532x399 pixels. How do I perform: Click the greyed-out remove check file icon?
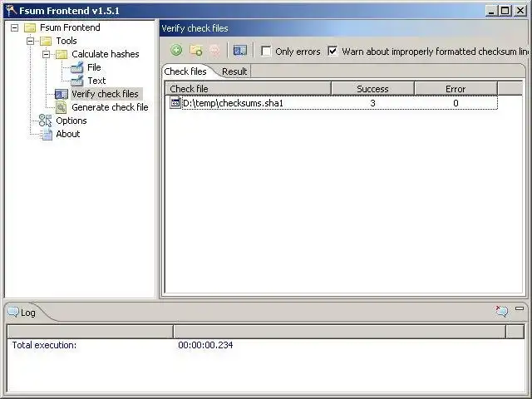pyautogui.click(x=214, y=51)
